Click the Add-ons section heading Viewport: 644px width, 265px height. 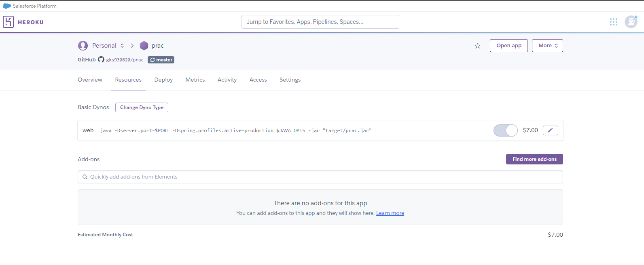click(89, 159)
